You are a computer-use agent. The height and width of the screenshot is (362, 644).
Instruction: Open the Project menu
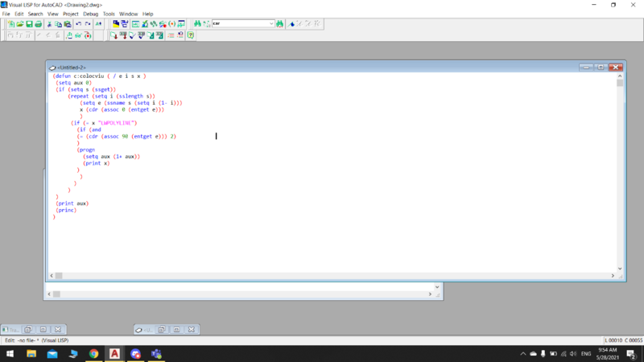point(71,14)
